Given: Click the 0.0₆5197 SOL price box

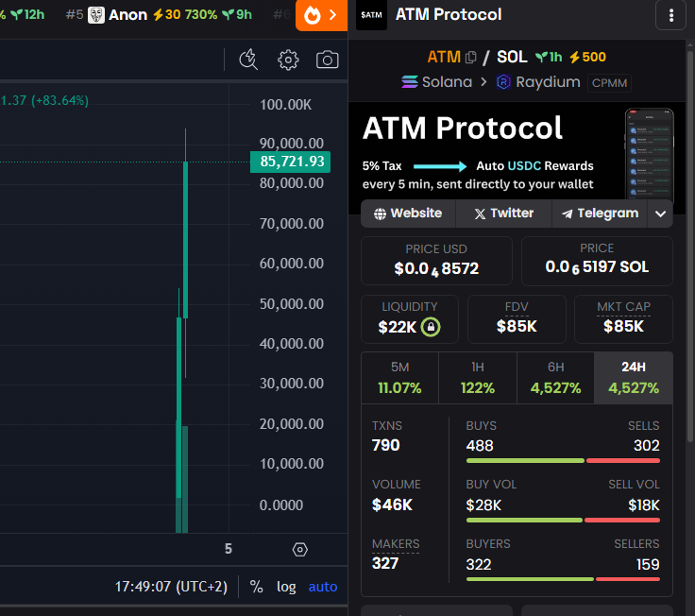Looking at the screenshot, I should pyautogui.click(x=597, y=261).
